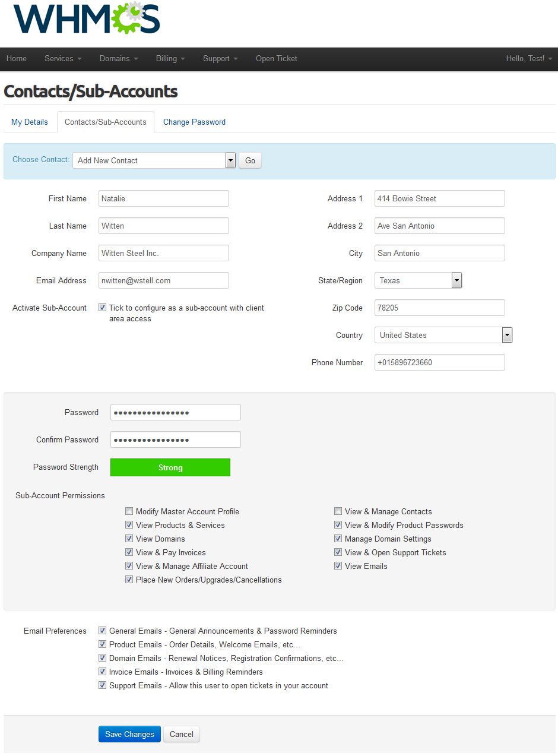
Task: Click the green Strong password strength bar
Action: point(170,467)
